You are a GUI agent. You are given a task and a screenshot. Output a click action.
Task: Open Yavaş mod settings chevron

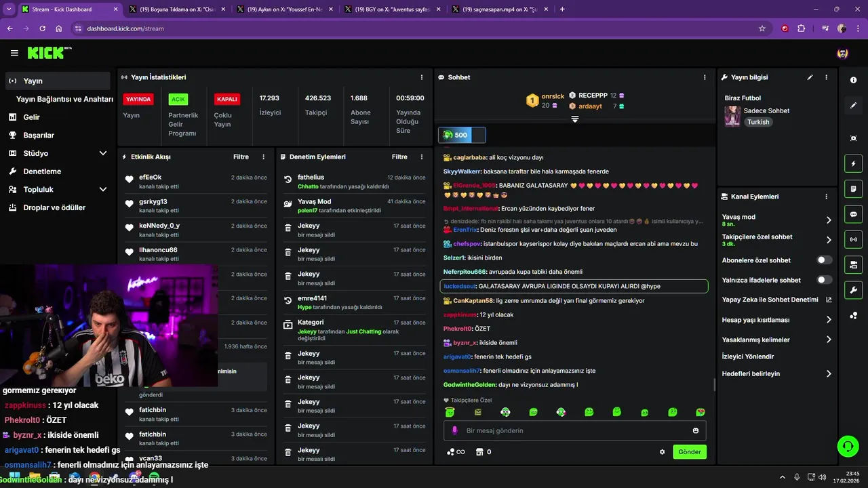[x=829, y=220]
